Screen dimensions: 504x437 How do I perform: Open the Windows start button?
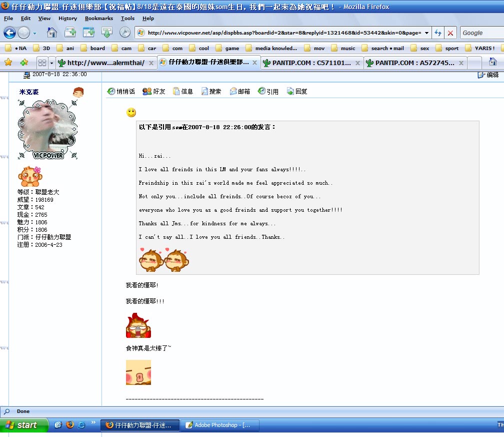24,425
